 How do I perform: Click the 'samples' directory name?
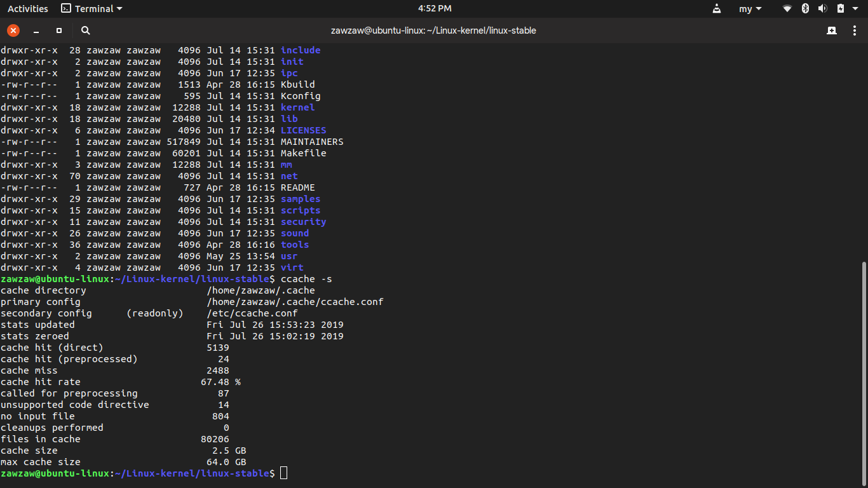pyautogui.click(x=301, y=199)
